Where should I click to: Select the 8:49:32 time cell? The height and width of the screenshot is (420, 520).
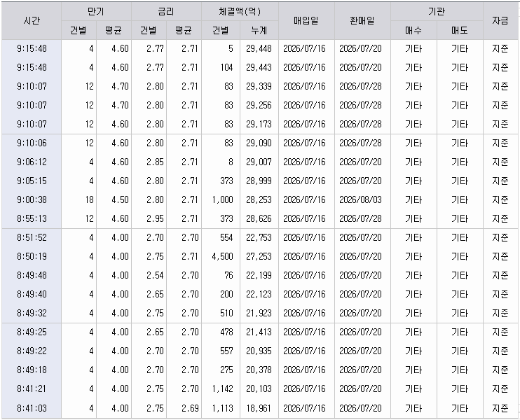(x=32, y=313)
